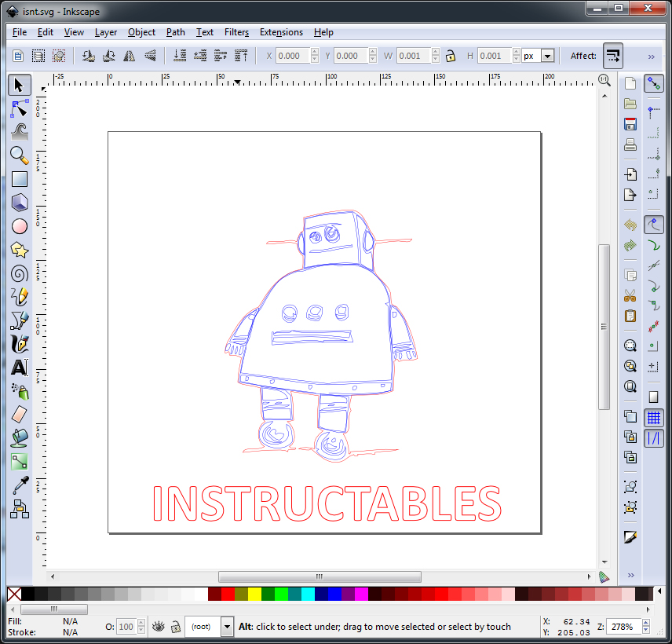Choose the Ellipse tool
The width and height of the screenshot is (672, 644).
[x=19, y=226]
